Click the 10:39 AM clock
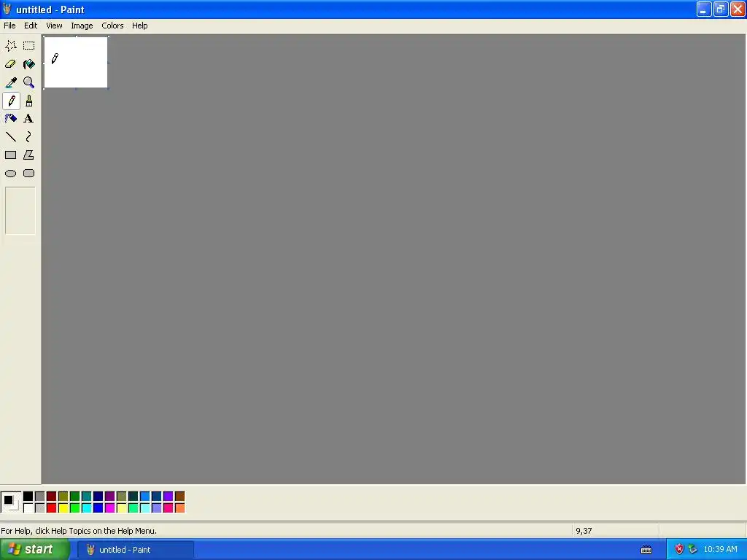747x560 pixels. pyautogui.click(x=720, y=550)
